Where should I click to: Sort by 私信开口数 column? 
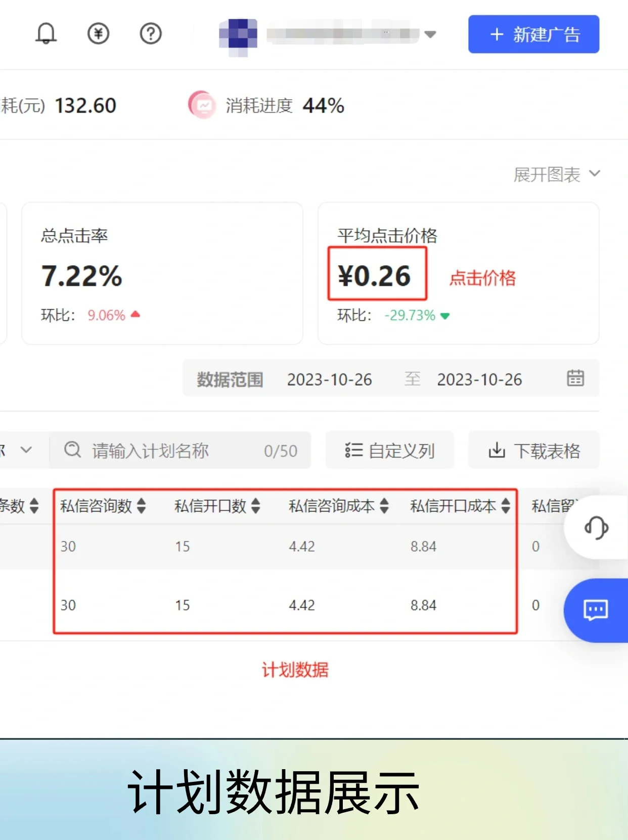(256, 506)
